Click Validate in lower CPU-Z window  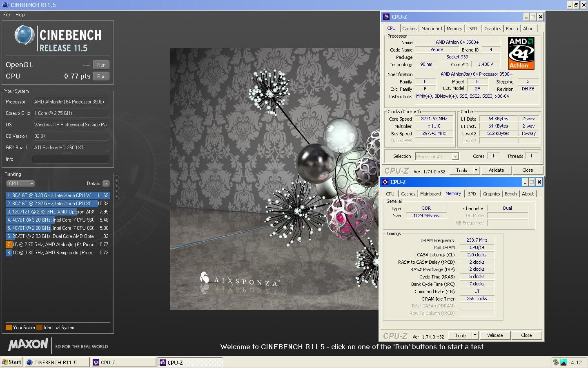click(495, 336)
